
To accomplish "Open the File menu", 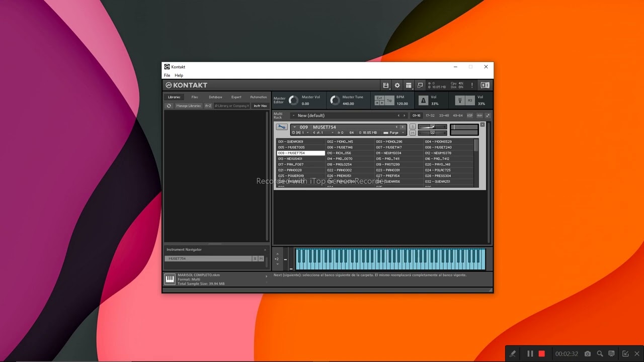I will click(167, 75).
